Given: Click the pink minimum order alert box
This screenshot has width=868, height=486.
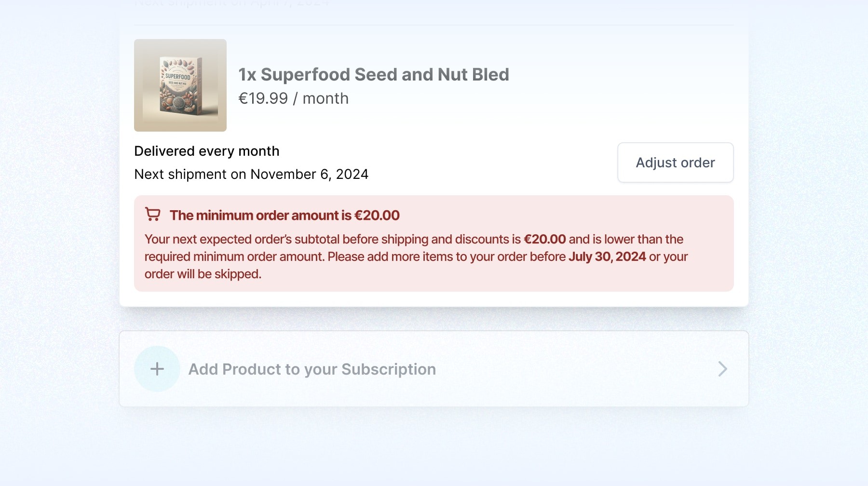Looking at the screenshot, I should (434, 243).
